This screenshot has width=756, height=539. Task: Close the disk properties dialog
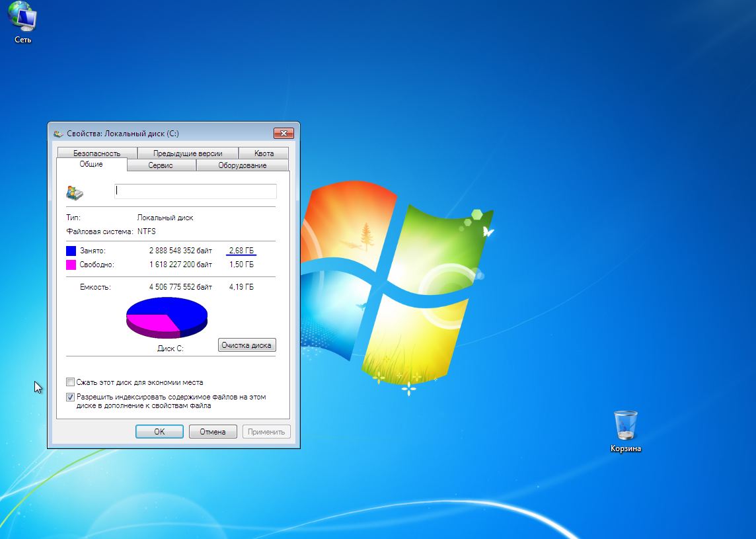[283, 133]
